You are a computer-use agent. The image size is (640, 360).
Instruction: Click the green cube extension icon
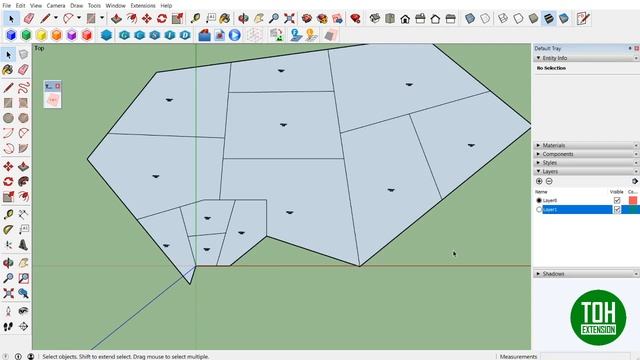pyautogui.click(x=26, y=35)
